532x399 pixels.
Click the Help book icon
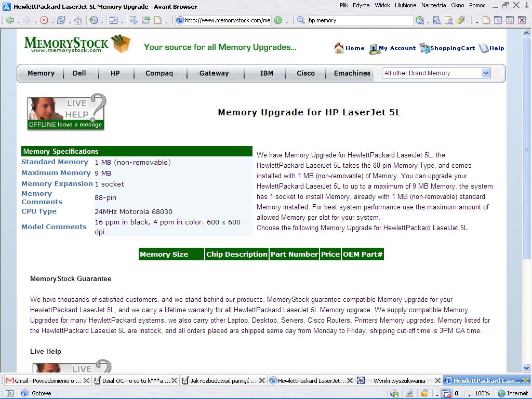484,48
